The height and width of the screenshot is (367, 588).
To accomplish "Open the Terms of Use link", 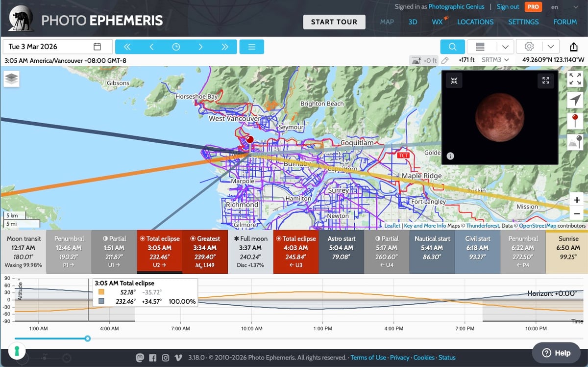I will click(368, 357).
